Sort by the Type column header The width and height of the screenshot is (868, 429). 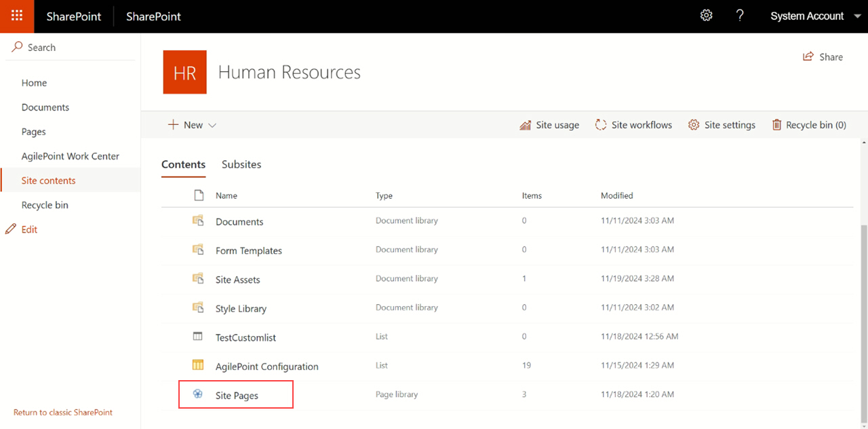coord(384,195)
